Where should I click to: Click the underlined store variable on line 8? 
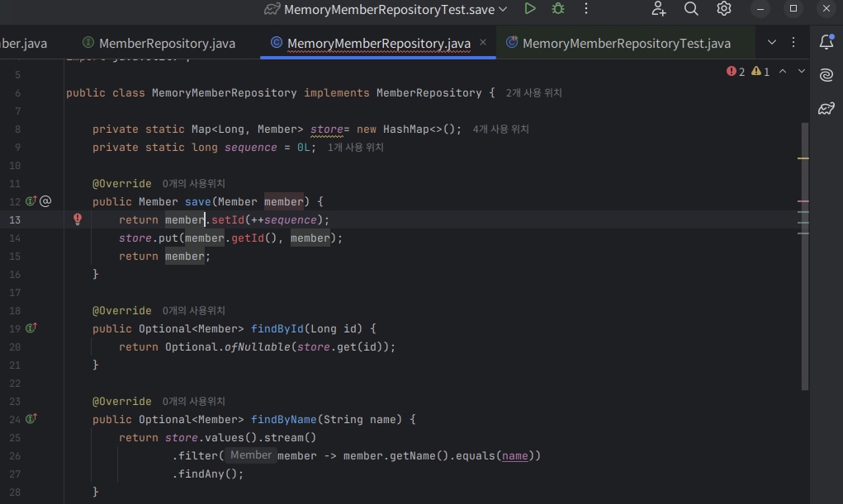tap(326, 129)
